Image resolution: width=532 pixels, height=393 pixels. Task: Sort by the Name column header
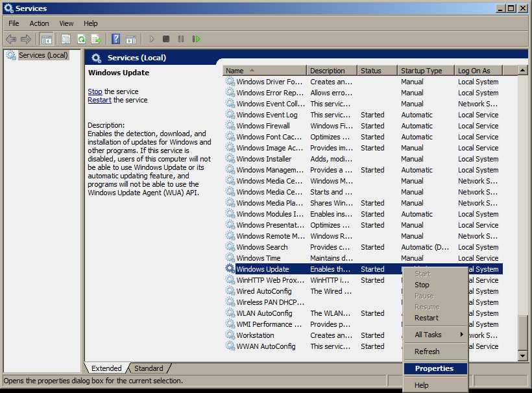[265, 71]
